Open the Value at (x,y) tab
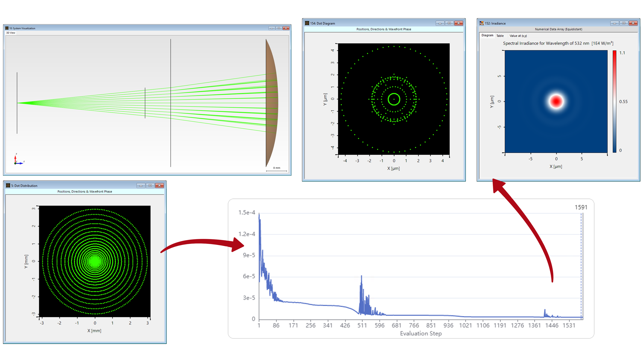 click(518, 36)
